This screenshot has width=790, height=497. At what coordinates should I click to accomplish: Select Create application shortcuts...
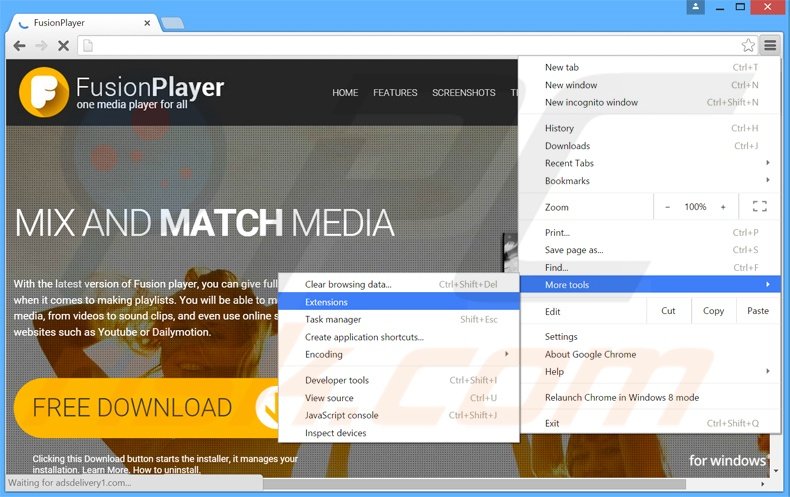pyautogui.click(x=399, y=337)
